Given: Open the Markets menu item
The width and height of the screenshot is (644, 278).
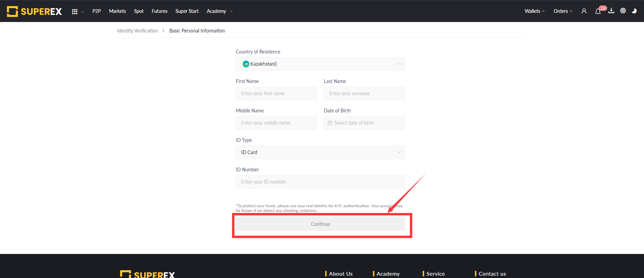Looking at the screenshot, I should (x=117, y=11).
